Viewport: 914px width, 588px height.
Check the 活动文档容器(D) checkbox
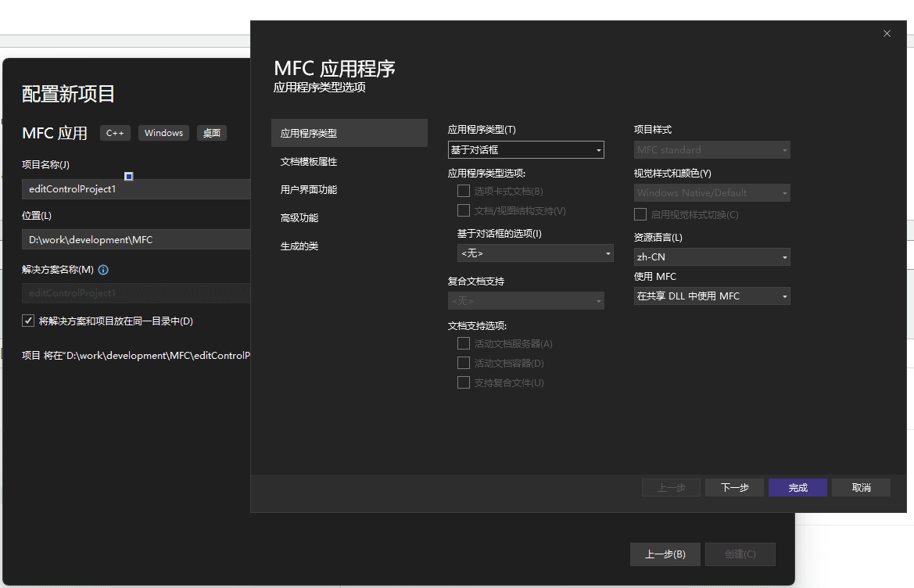(x=464, y=363)
